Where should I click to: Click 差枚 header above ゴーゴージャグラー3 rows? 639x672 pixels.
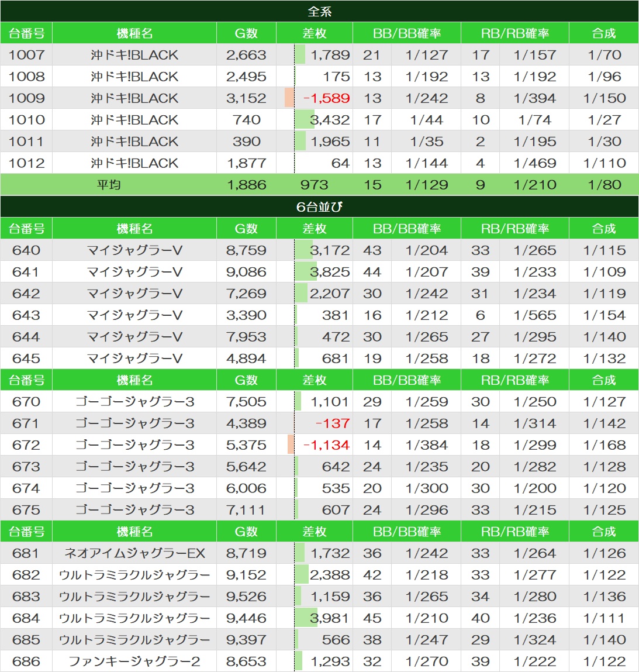point(315,380)
